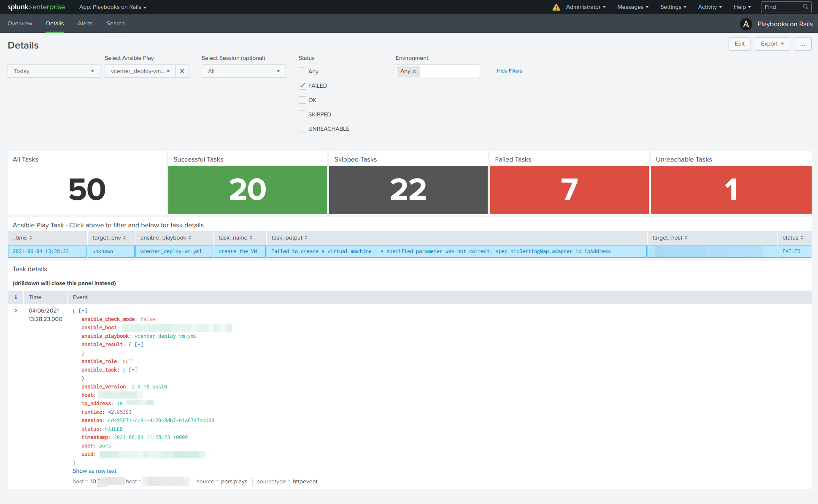Click the runtime 42.85393 value
Viewport: 818px width, 504px height.
coord(120,412)
